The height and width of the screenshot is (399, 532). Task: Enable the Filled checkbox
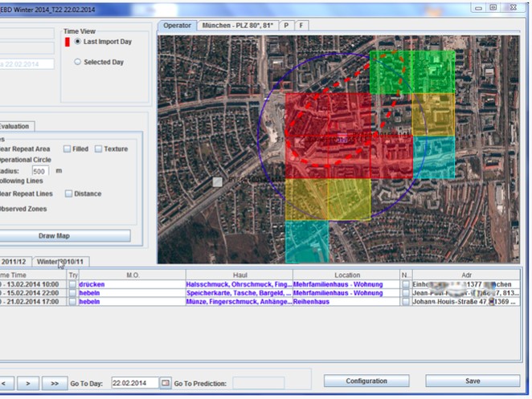[68, 149]
